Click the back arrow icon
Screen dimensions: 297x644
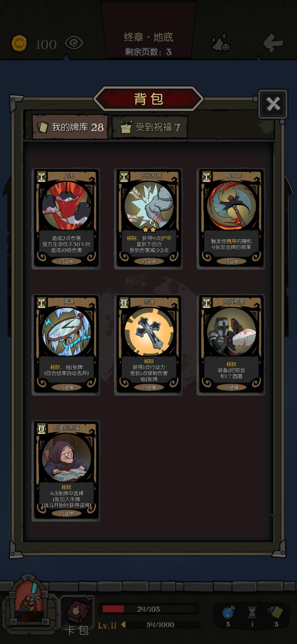[x=273, y=43]
